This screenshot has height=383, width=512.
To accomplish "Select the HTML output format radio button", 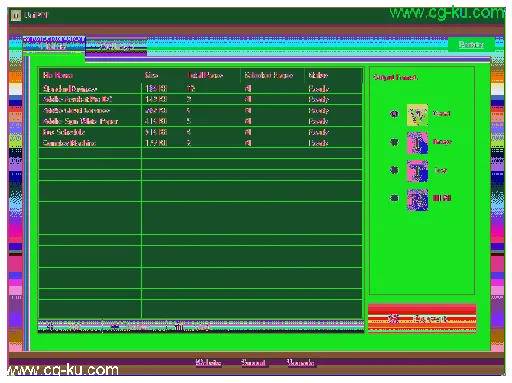I will [x=394, y=198].
